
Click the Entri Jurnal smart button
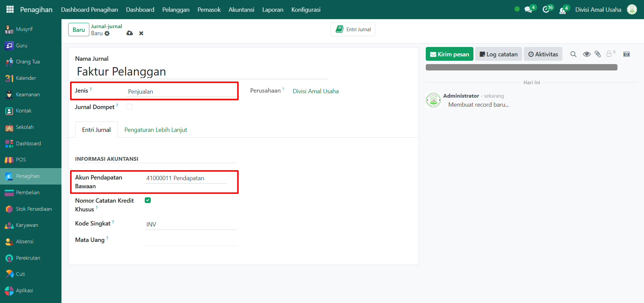353,30
